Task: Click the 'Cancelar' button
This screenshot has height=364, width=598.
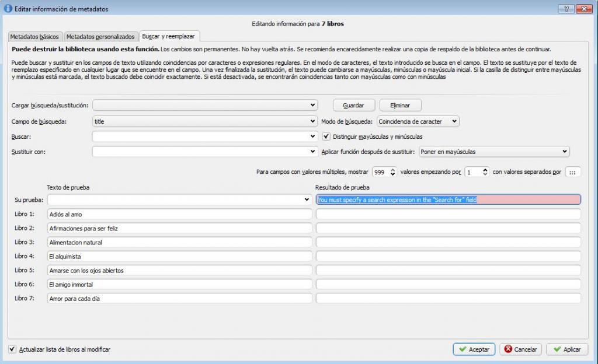Action: pyautogui.click(x=520, y=349)
